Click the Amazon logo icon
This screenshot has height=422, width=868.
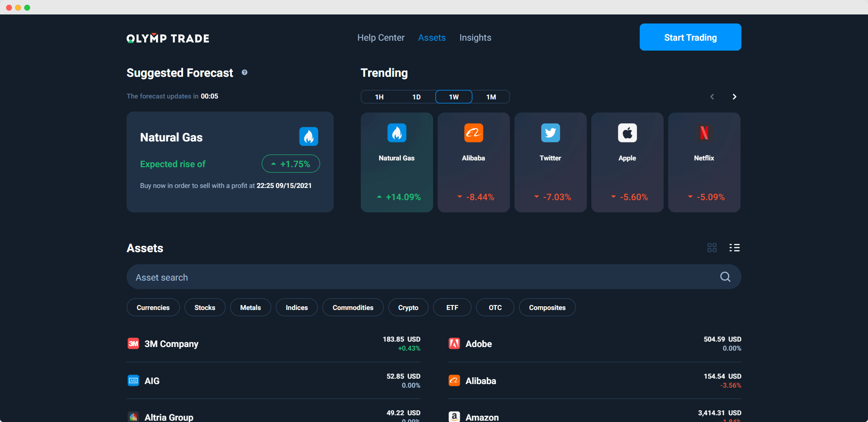tap(454, 417)
